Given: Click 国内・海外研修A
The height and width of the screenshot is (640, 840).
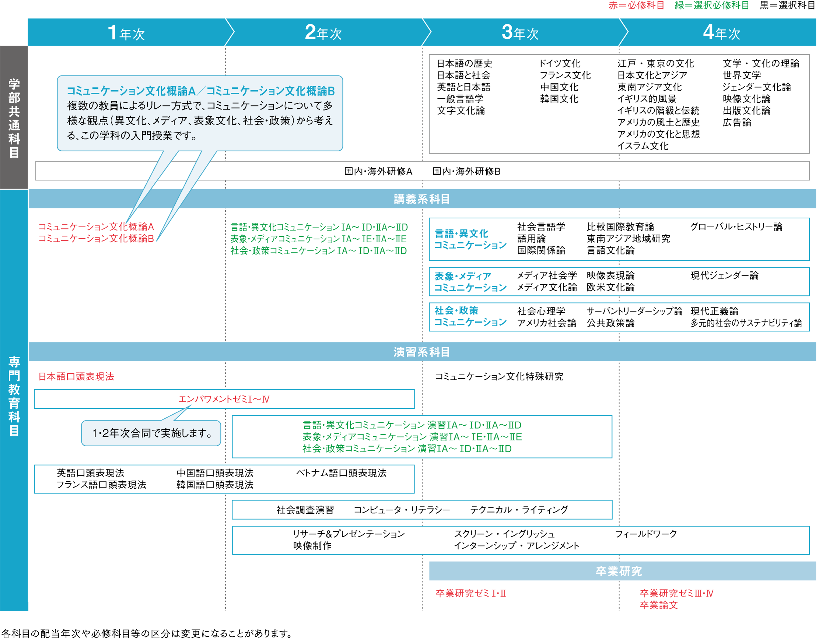Looking at the screenshot, I should pos(378,172).
